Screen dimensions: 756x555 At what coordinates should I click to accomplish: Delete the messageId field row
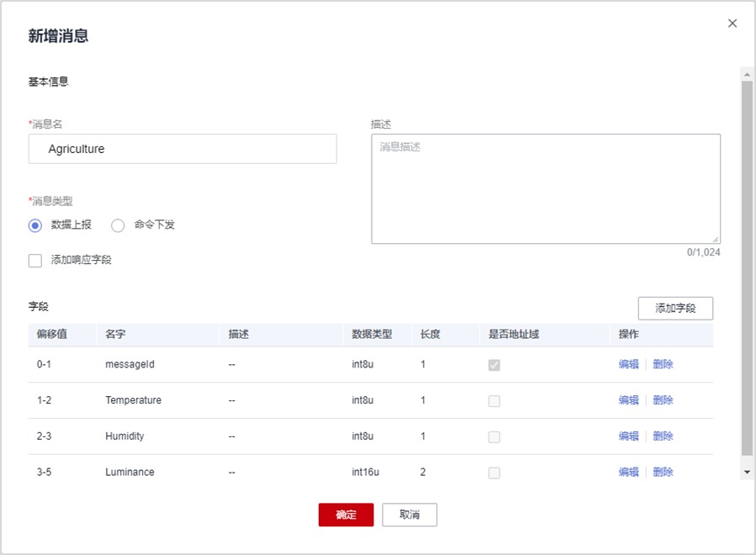pyautogui.click(x=663, y=365)
